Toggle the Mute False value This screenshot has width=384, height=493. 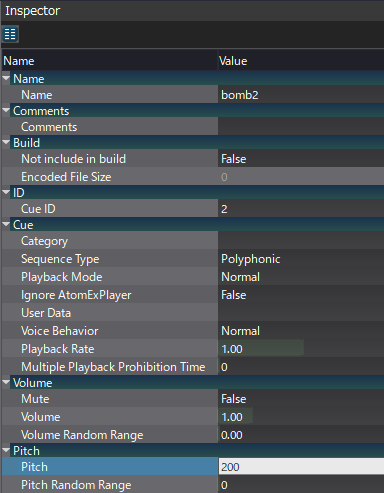(301, 399)
